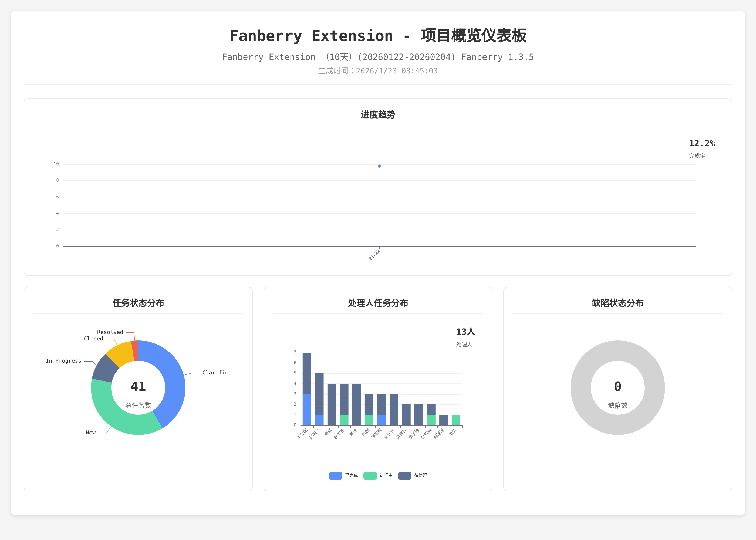Click the blue completed segment of the 未分配 bar

click(306, 410)
